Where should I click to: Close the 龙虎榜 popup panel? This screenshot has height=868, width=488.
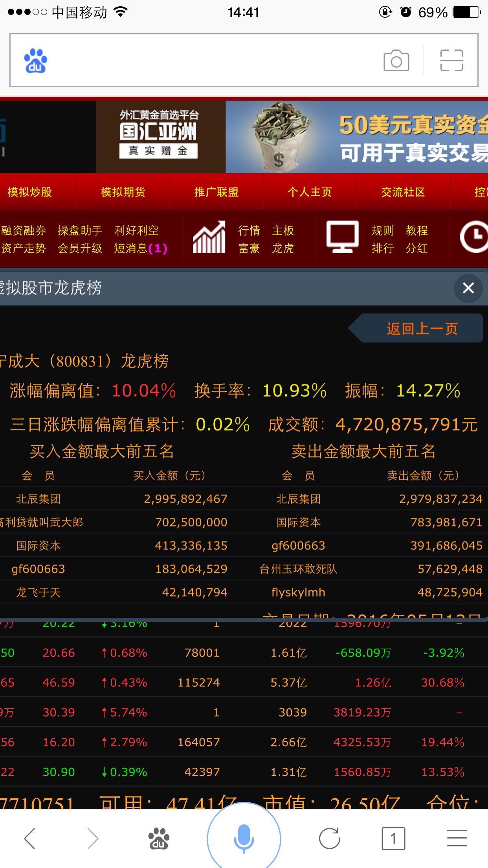click(x=468, y=288)
